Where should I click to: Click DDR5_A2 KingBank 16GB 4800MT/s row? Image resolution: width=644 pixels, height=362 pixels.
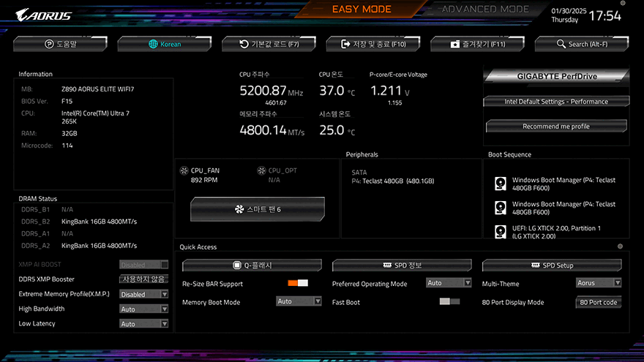click(x=79, y=246)
